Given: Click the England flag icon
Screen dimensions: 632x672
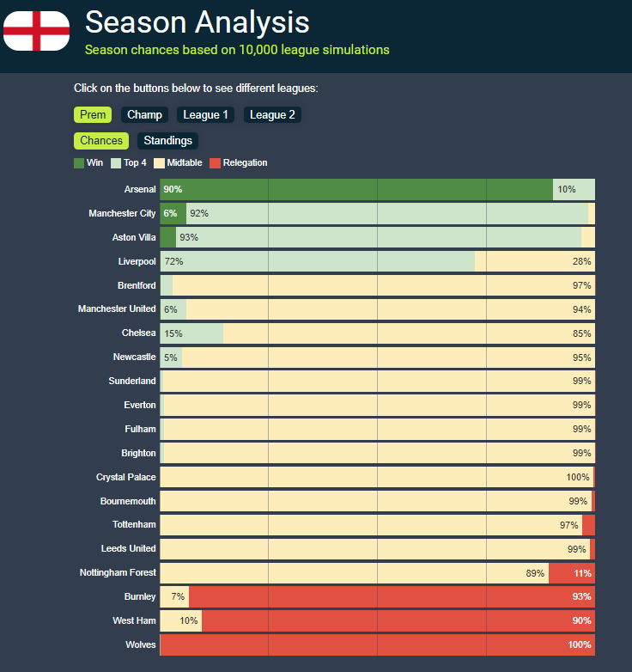Looking at the screenshot, I should [36, 31].
